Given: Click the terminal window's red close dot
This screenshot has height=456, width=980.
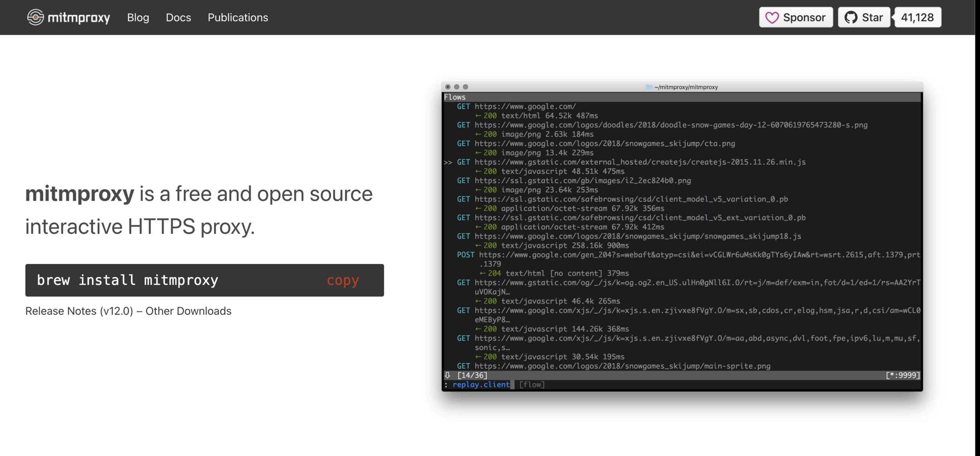Looking at the screenshot, I should point(448,87).
